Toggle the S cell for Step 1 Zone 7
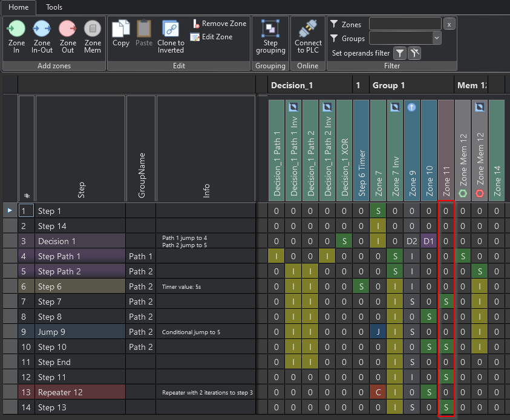 point(378,211)
